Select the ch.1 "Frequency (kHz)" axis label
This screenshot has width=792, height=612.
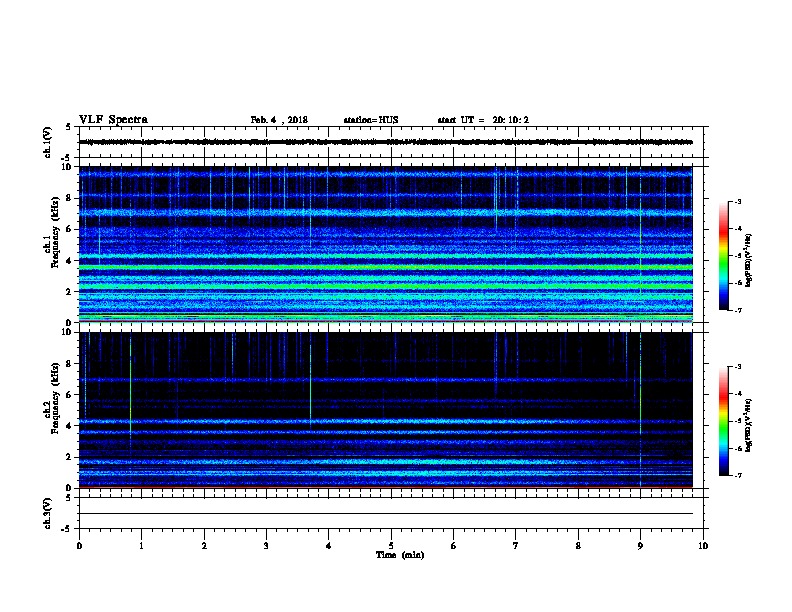[x=55, y=232]
